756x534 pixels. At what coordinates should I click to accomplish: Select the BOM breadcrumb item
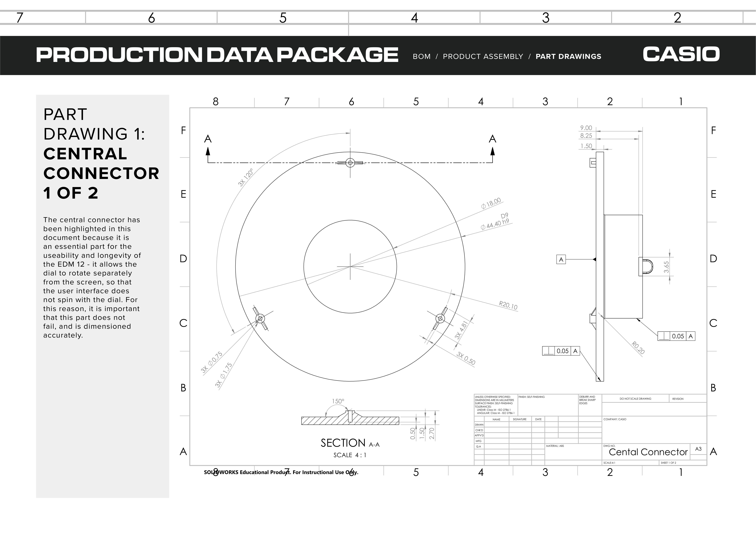point(421,57)
